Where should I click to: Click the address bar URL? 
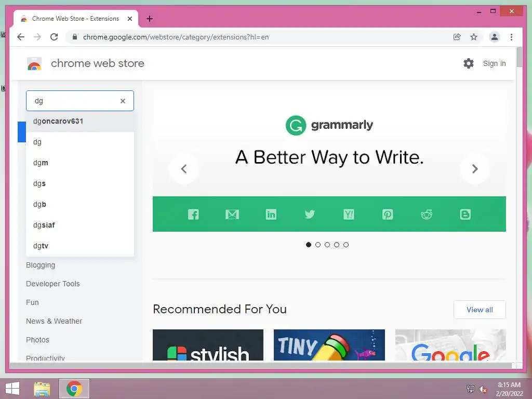(176, 37)
